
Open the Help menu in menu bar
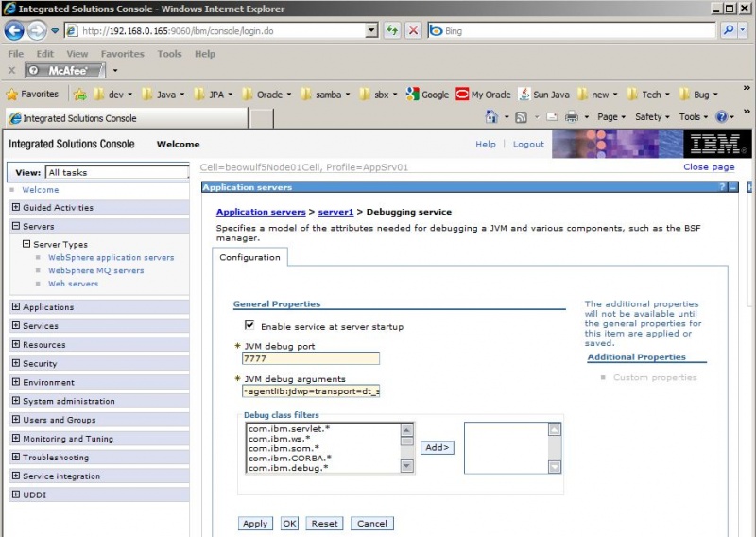click(x=205, y=54)
